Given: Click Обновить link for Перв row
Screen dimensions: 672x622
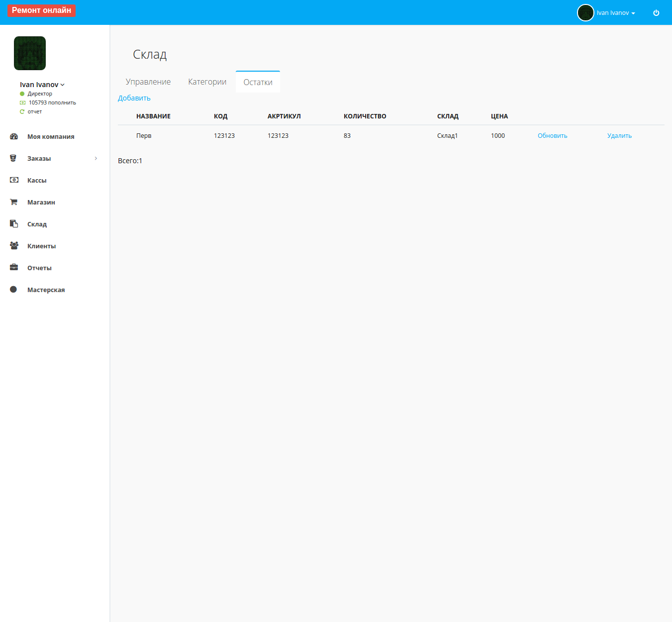Looking at the screenshot, I should 552,136.
